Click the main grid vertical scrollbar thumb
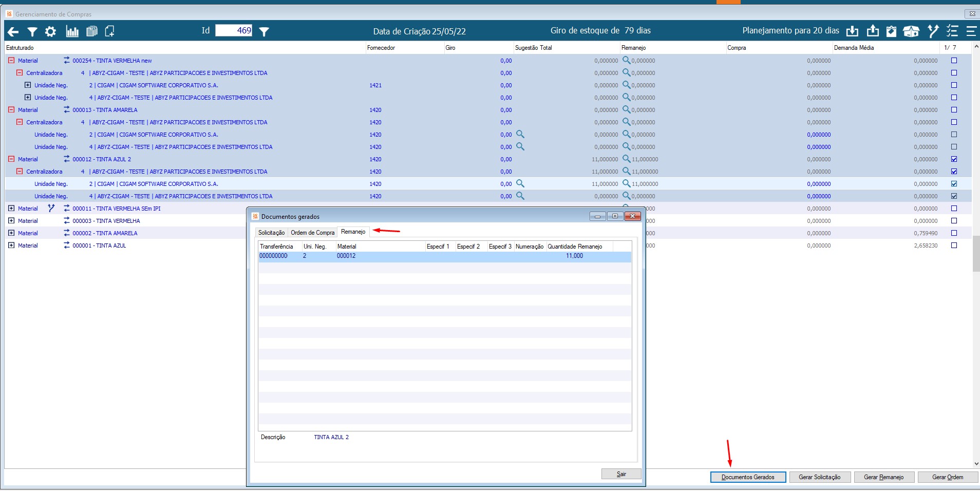The width and height of the screenshot is (980, 491). tap(976, 254)
